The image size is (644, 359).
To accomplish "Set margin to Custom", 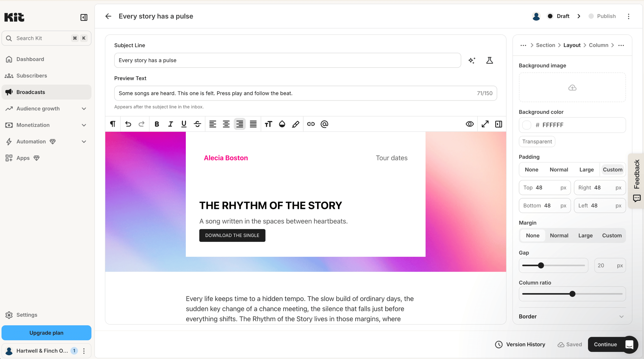I will click(612, 235).
